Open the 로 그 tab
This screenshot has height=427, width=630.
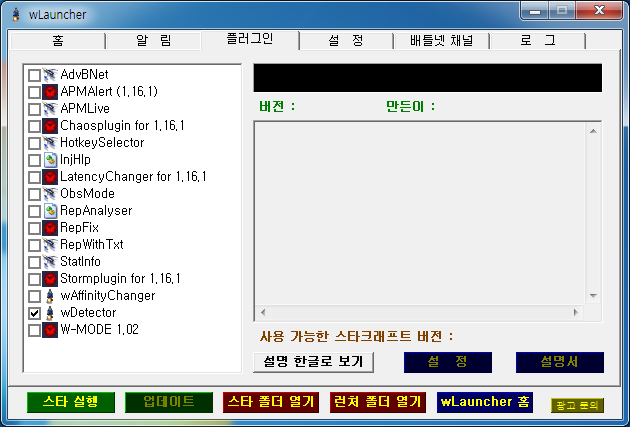tap(538, 41)
